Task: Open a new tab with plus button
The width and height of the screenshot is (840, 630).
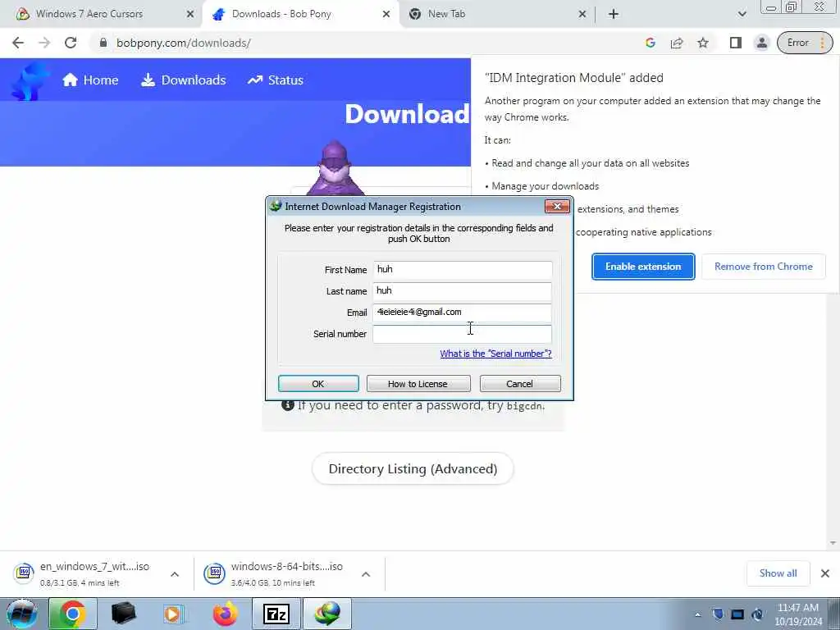Action: tap(614, 14)
